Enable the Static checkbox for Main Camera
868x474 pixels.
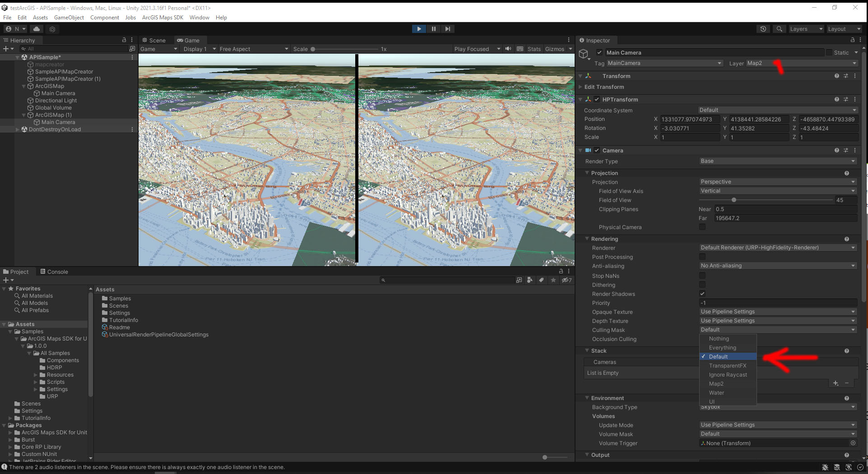pos(830,52)
